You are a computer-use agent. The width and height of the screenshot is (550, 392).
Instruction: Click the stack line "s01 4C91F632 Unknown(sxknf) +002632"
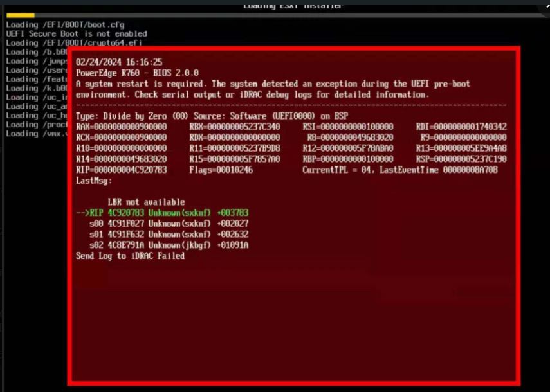click(169, 235)
